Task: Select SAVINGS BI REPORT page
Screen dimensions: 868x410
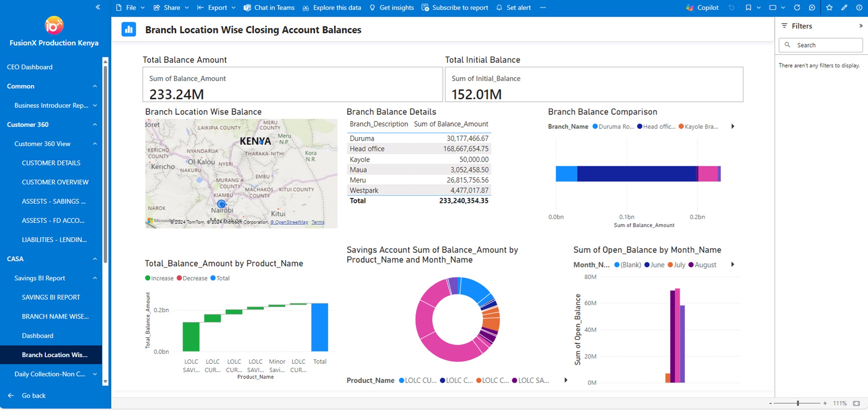Action: [51, 297]
